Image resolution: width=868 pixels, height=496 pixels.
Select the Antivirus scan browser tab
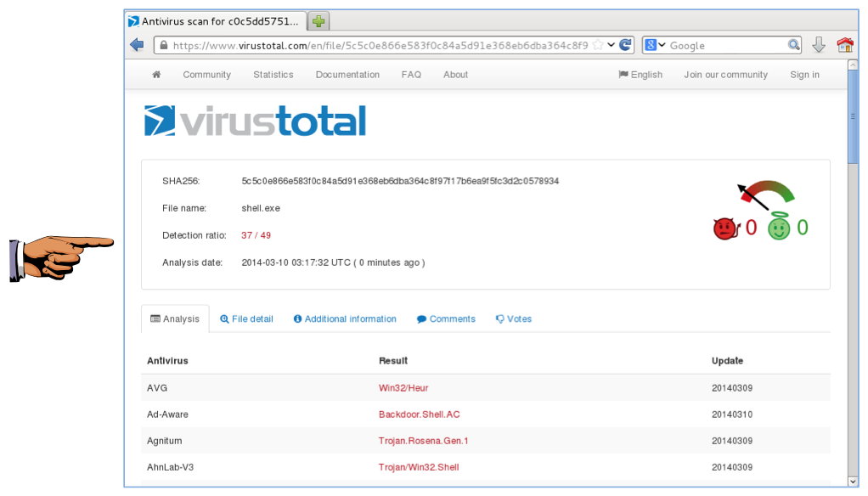216,21
